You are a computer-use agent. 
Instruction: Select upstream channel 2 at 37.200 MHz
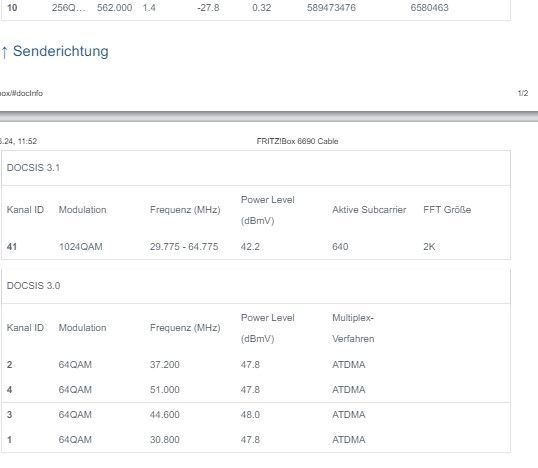[x=256, y=364]
